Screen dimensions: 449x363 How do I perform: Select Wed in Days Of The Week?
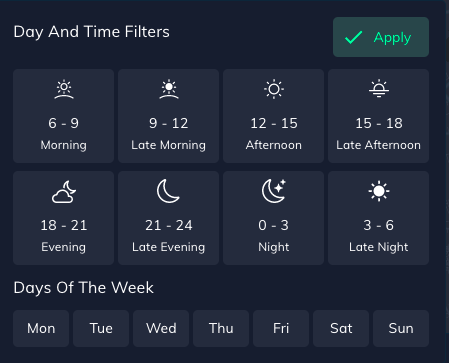pyautogui.click(x=161, y=328)
